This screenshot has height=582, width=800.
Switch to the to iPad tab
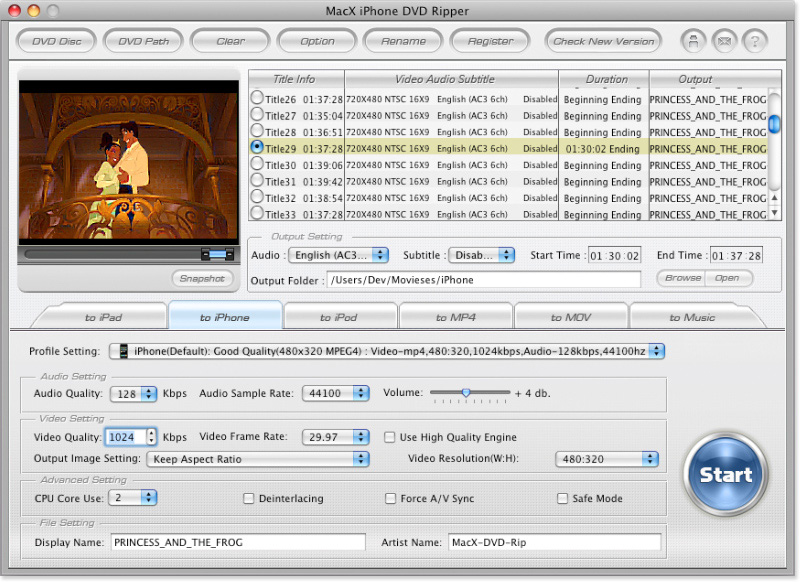104,317
